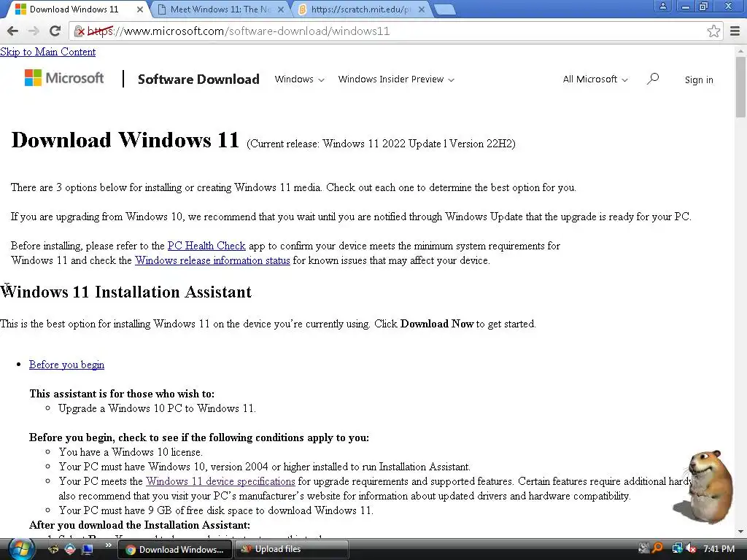The image size is (747, 560).
Task: Switch to the scratch.mit.edu tab
Action: click(x=360, y=9)
